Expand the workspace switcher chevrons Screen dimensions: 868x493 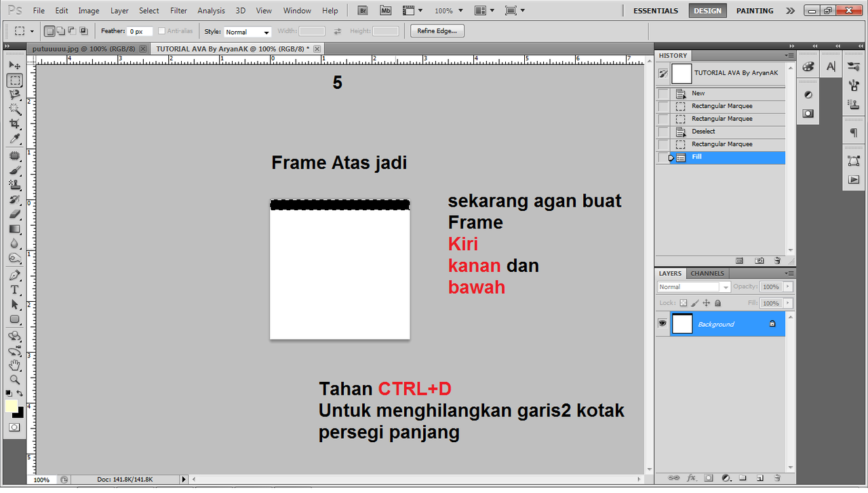coord(790,11)
